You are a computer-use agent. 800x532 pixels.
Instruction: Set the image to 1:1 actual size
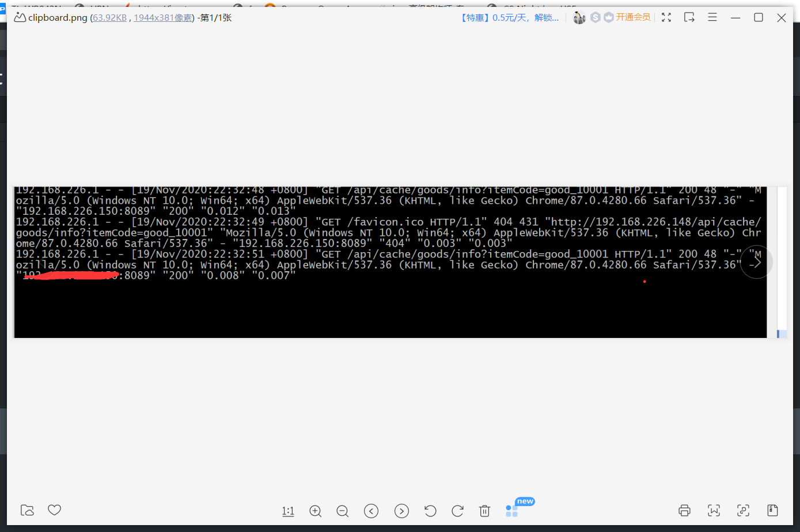(288, 511)
